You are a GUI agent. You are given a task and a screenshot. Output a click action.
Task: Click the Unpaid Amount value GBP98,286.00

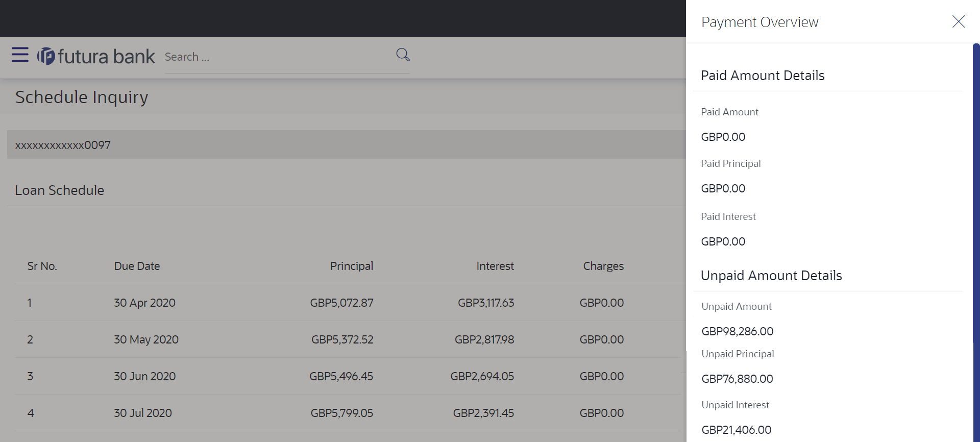737,331
